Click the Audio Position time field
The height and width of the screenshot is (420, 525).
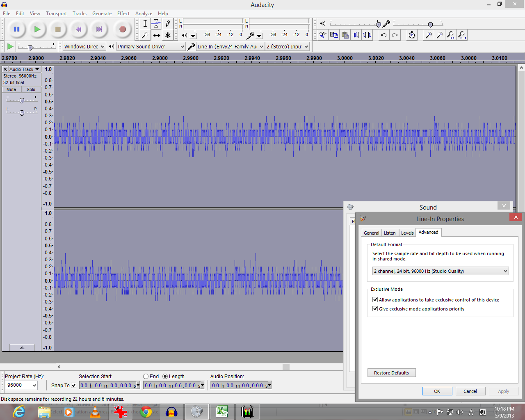[x=241, y=386]
